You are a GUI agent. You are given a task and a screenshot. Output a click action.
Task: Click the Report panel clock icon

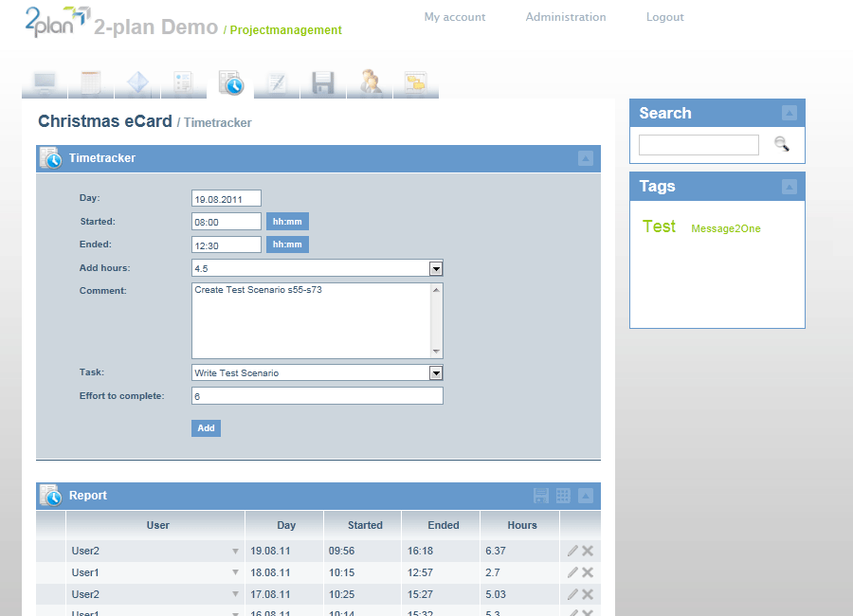click(50, 496)
